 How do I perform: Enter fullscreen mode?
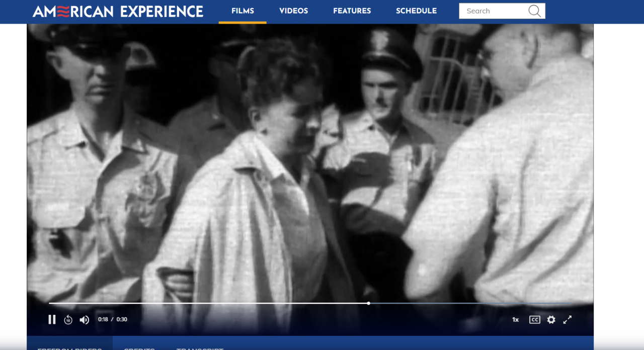coord(568,320)
